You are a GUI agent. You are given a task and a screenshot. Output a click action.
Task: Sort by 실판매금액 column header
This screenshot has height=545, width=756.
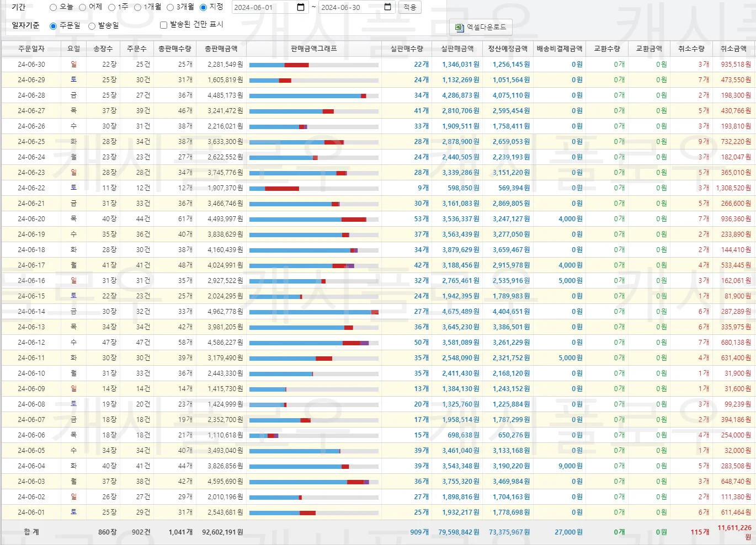457,49
